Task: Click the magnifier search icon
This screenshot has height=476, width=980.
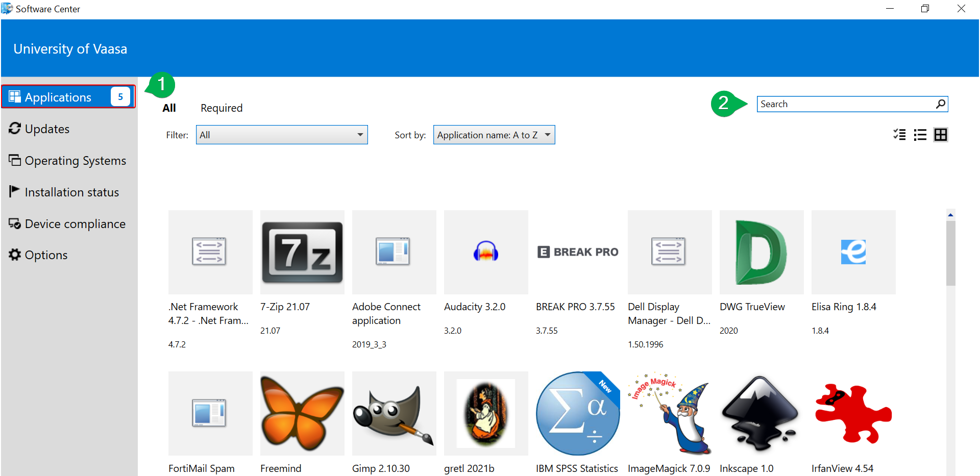Action: click(941, 104)
